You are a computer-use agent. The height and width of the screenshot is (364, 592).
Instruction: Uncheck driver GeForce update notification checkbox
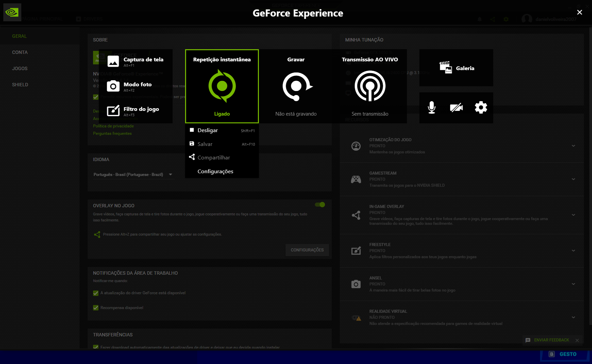96,293
